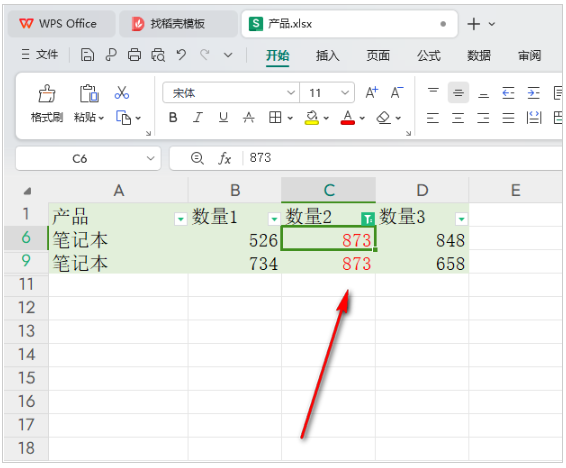566x468 pixels.
Task: Toggle Italic formatting
Action: point(198,118)
